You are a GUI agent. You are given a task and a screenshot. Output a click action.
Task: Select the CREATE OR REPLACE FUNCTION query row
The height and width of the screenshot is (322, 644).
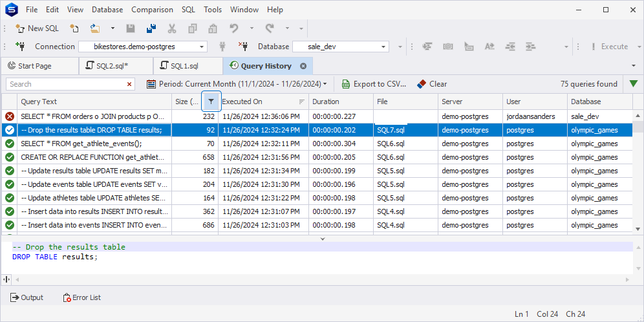pyautogui.click(x=317, y=157)
